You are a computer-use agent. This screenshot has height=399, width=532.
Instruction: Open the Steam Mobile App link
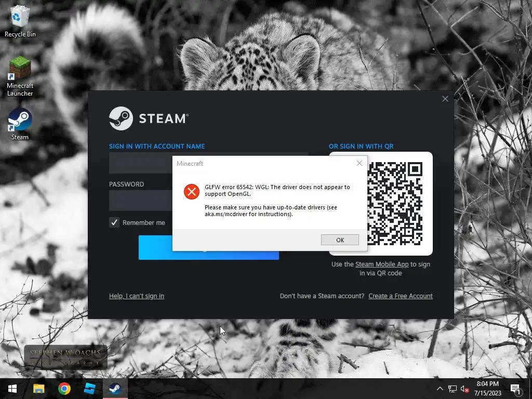click(x=382, y=264)
